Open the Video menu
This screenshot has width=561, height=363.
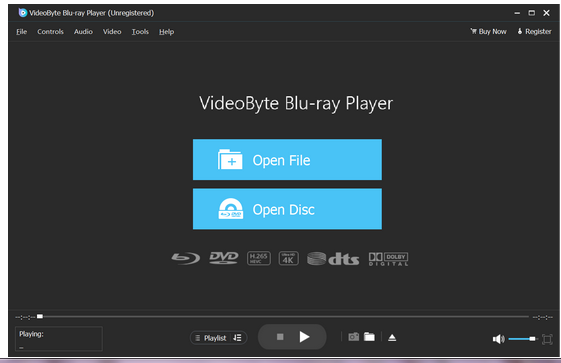112,32
